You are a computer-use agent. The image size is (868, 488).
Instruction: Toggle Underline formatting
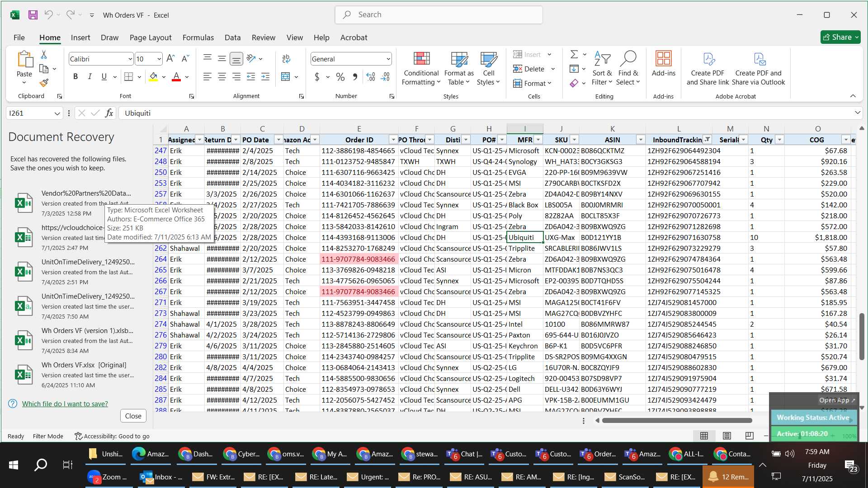point(104,77)
